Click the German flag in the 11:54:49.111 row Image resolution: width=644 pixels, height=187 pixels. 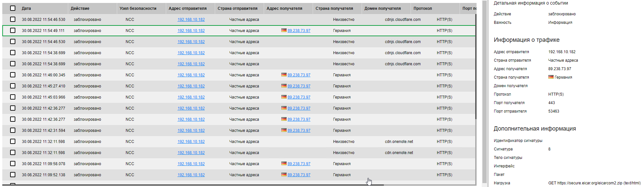tap(284, 30)
